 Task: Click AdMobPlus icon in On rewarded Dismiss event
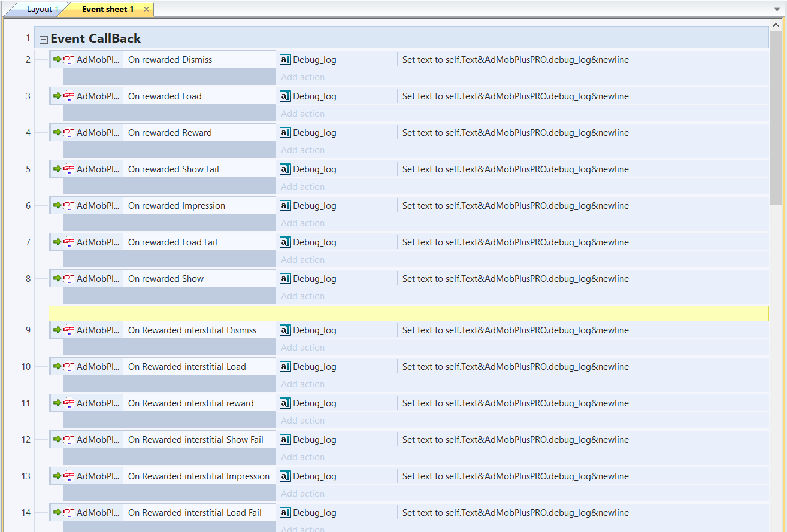point(69,60)
